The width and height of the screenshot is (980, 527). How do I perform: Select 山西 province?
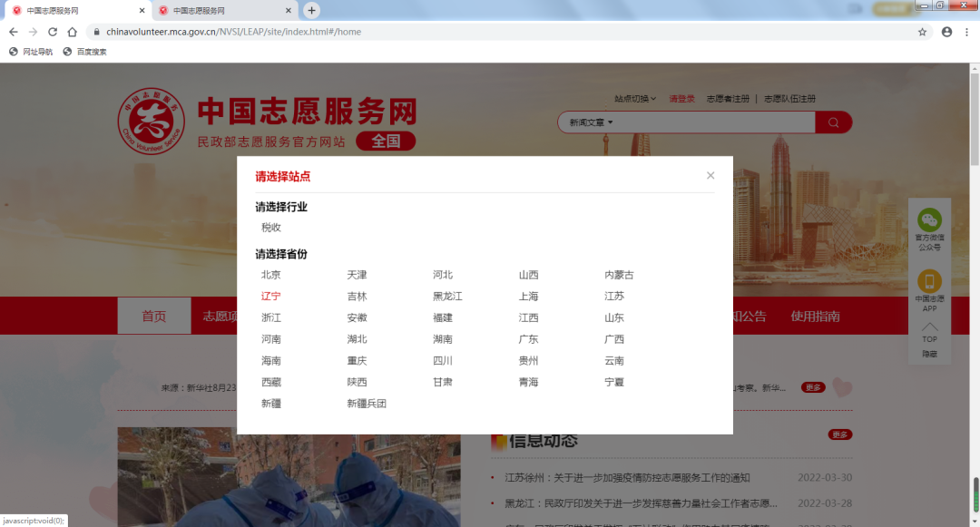(528, 275)
